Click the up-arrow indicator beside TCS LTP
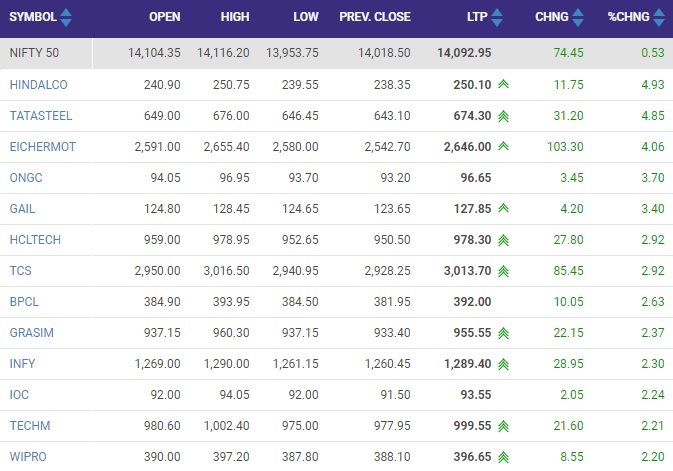Viewport: 673px width, 471px height. tap(503, 271)
